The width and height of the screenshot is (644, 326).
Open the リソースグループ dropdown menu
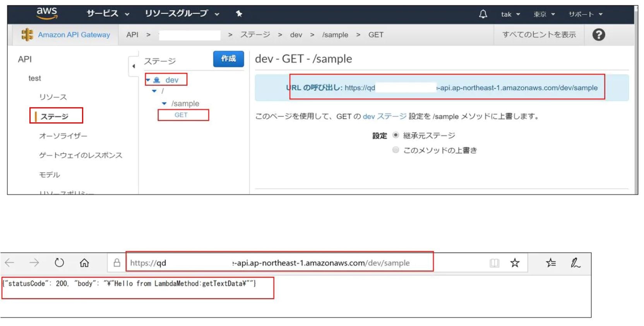coord(182,14)
